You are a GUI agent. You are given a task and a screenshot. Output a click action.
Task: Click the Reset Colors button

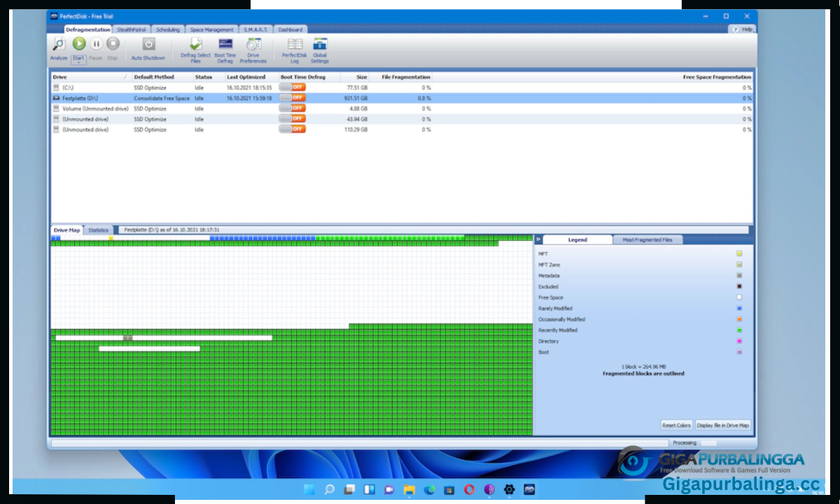coord(676,425)
